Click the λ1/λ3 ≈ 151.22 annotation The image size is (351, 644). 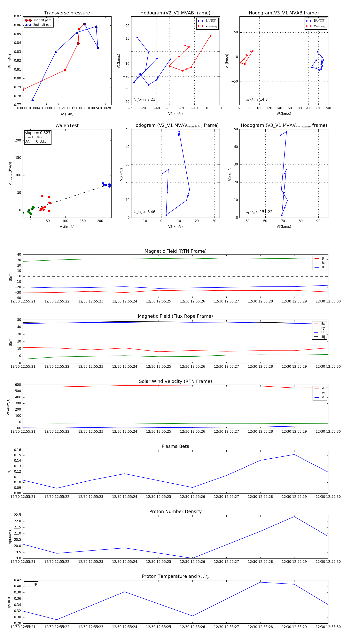(x=259, y=212)
